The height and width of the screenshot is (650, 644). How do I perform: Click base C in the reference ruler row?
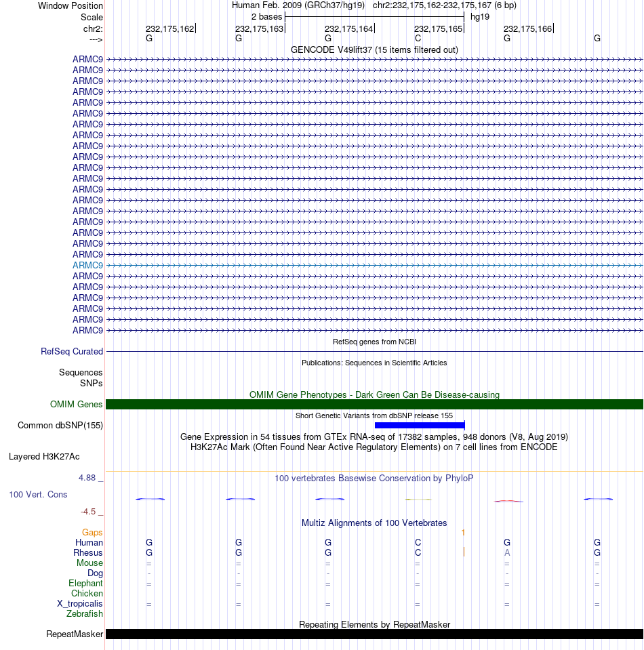coord(418,38)
